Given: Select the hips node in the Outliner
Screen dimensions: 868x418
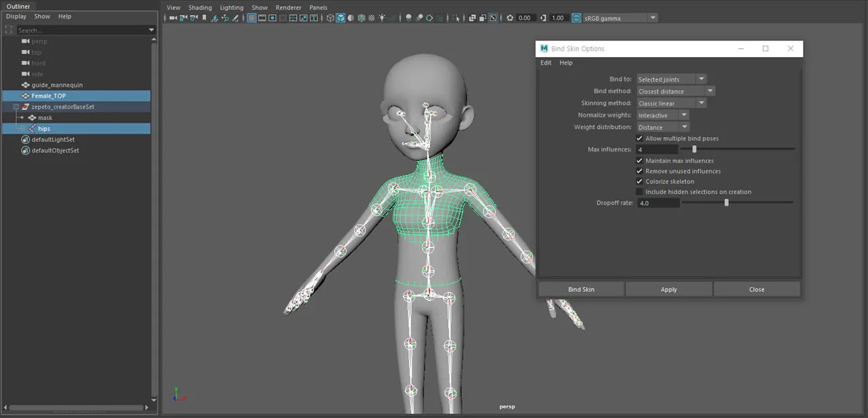Looking at the screenshot, I should (44, 128).
